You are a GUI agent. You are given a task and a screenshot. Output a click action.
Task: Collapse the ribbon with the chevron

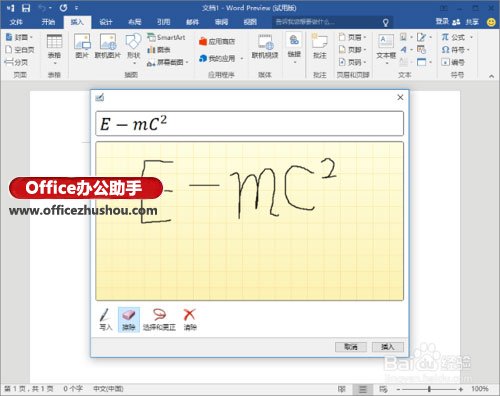pyautogui.click(x=491, y=76)
